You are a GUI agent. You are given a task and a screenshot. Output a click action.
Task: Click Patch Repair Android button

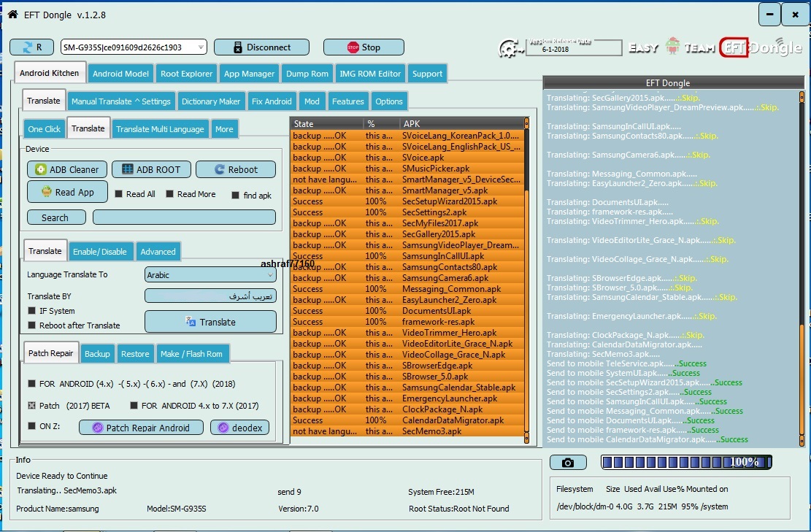click(141, 428)
